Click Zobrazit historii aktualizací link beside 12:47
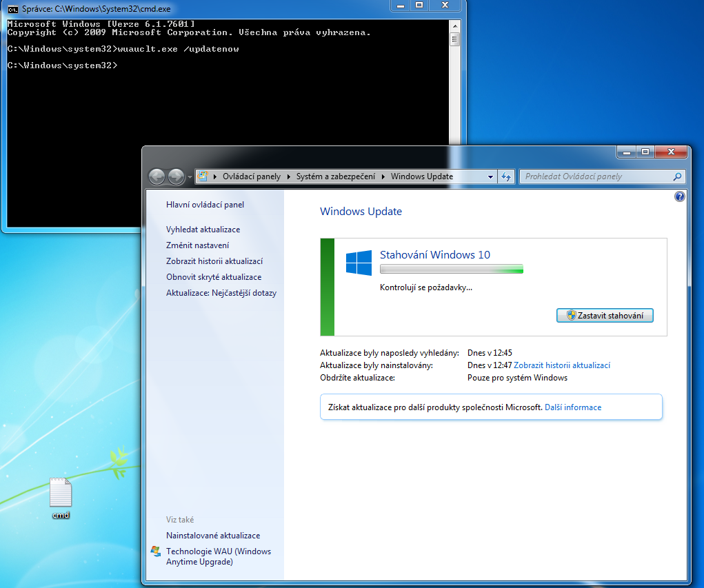Image resolution: width=704 pixels, height=588 pixels. point(562,365)
